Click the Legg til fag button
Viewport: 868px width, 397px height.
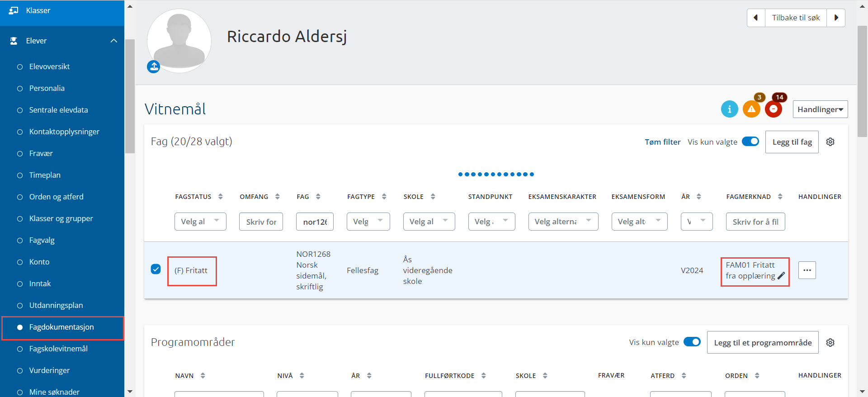coord(792,142)
